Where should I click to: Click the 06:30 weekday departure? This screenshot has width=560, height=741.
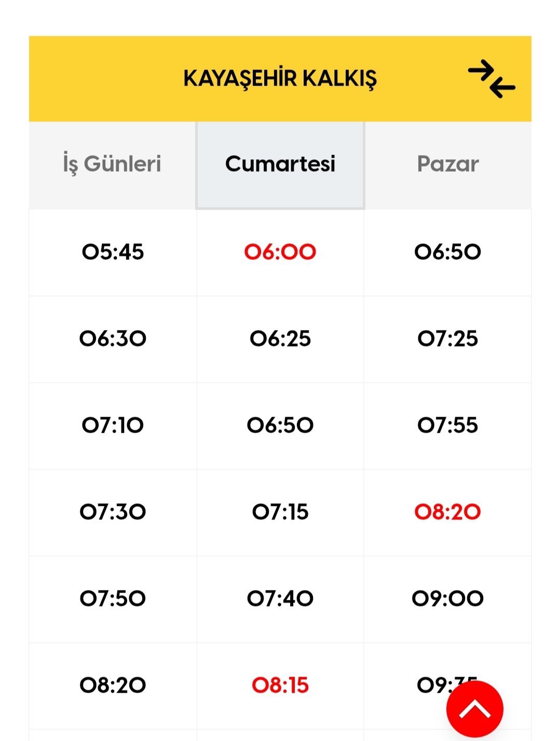point(113,339)
